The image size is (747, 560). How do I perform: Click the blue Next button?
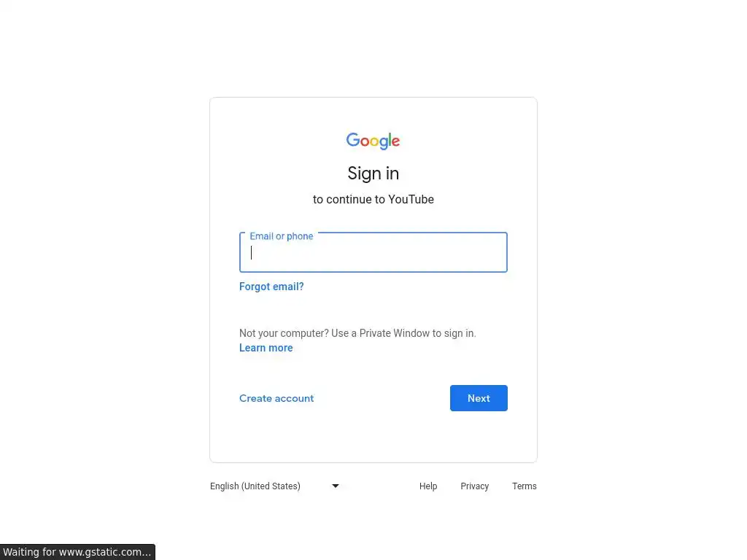coord(479,398)
